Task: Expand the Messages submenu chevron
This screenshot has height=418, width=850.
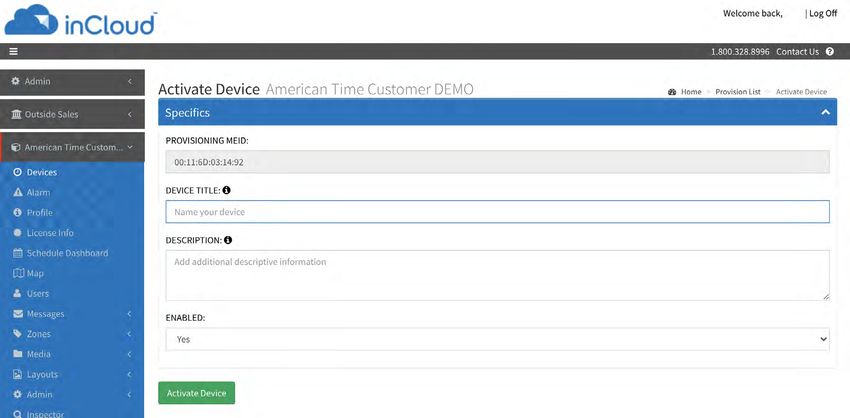Action: pos(130,314)
